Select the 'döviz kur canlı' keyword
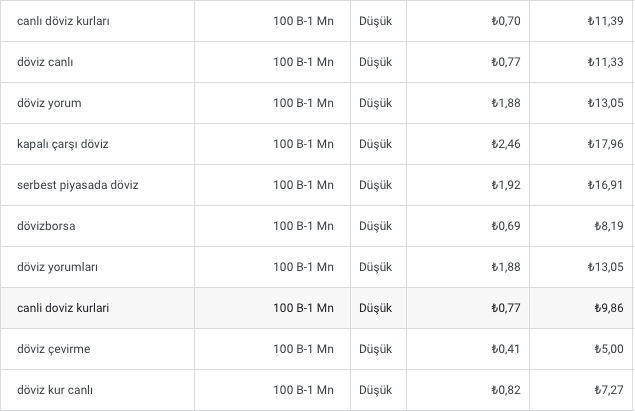 55,390
